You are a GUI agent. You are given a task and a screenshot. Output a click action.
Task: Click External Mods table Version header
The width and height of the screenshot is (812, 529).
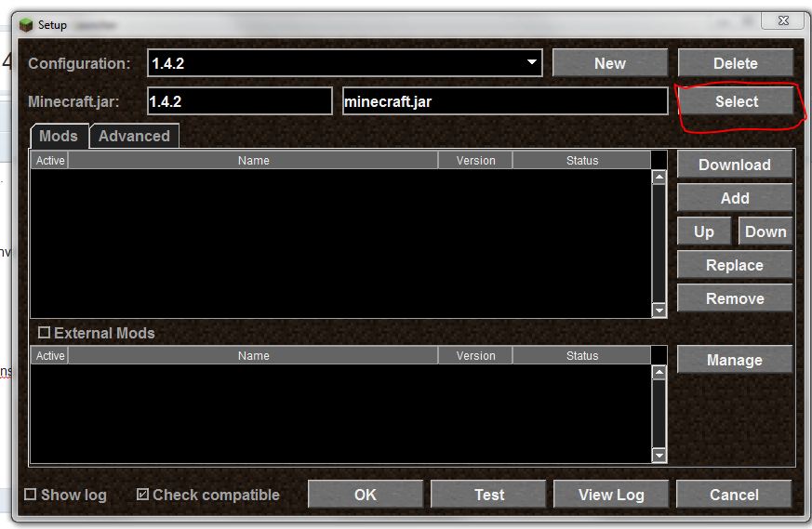pos(475,355)
